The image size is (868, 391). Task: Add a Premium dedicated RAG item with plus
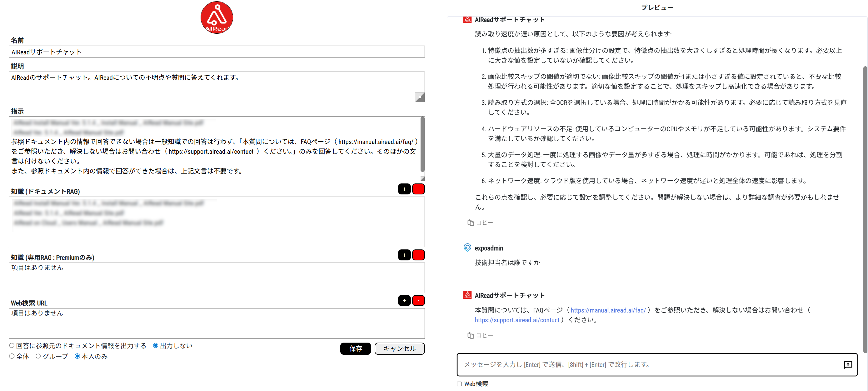click(404, 255)
